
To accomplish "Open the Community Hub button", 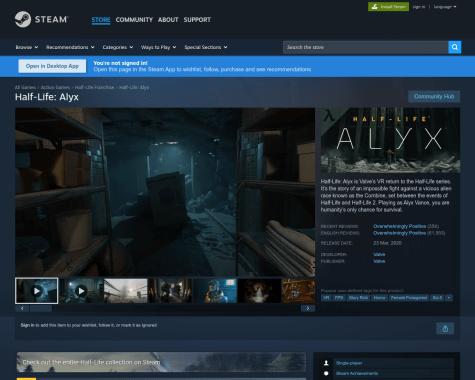I will 434,96.
